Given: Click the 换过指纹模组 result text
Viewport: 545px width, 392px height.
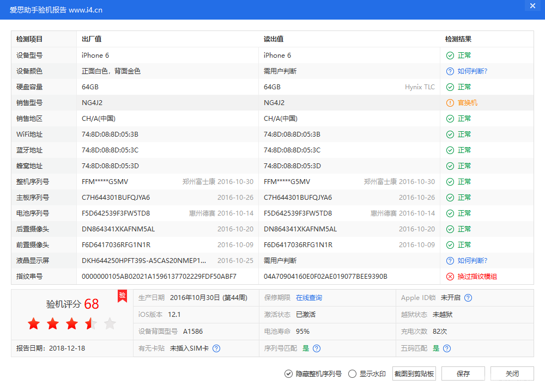Looking at the screenshot, I should [x=477, y=277].
